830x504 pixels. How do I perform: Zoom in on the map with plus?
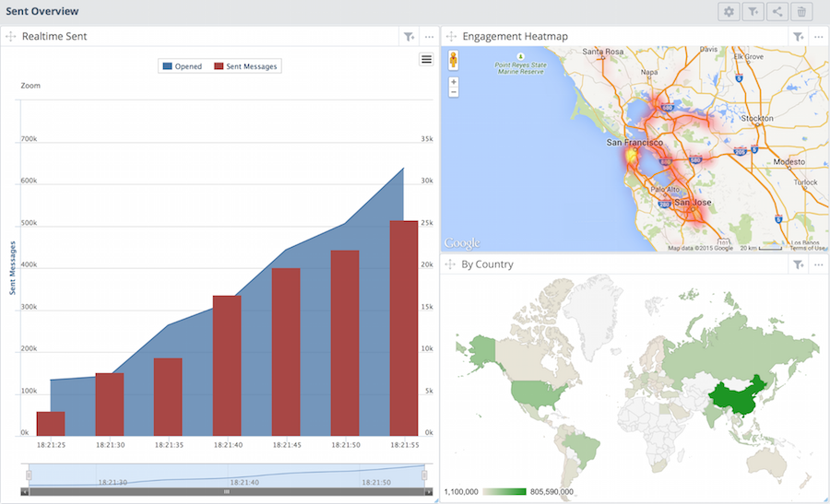(454, 82)
